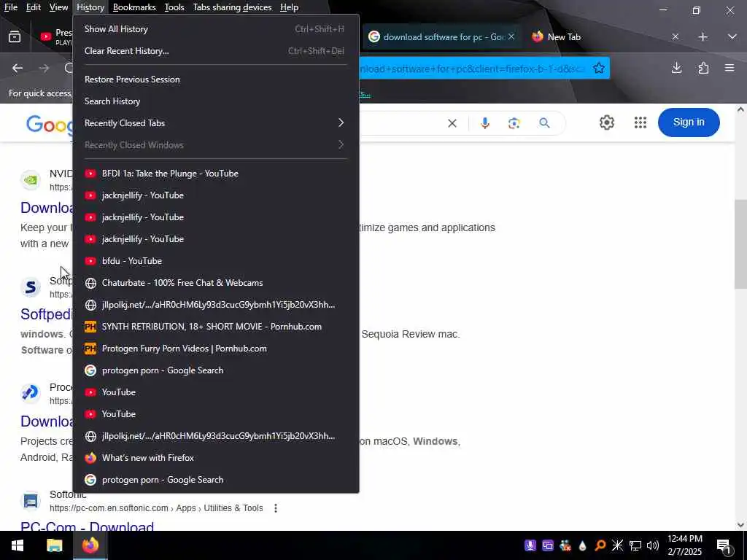
Task: Open the Downloads panel
Action: point(676,68)
